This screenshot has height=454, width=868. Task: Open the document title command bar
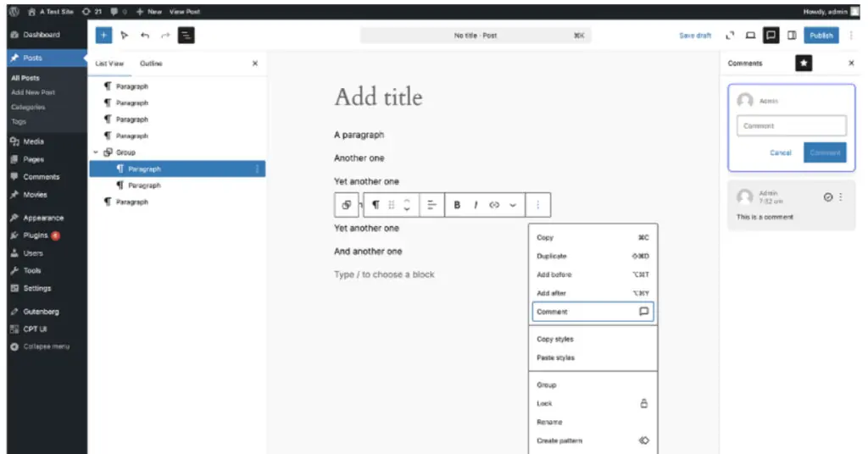[x=476, y=36]
